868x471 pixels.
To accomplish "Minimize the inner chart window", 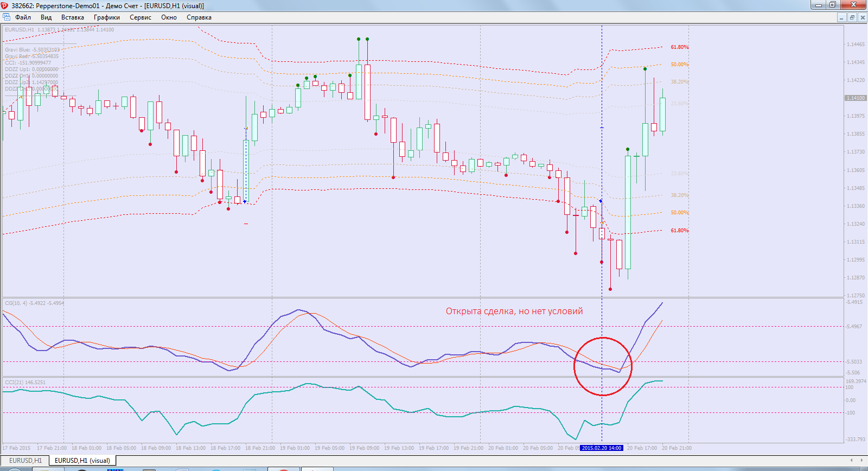I will (841, 17).
